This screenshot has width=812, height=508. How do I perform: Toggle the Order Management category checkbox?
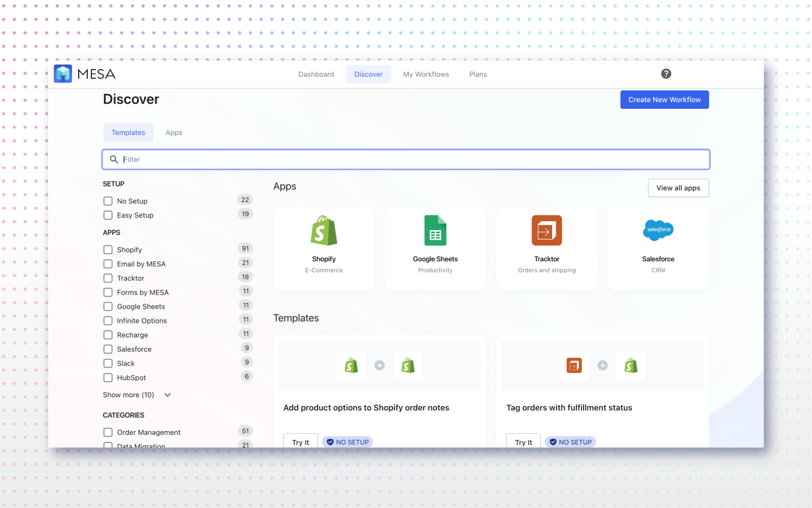click(108, 432)
